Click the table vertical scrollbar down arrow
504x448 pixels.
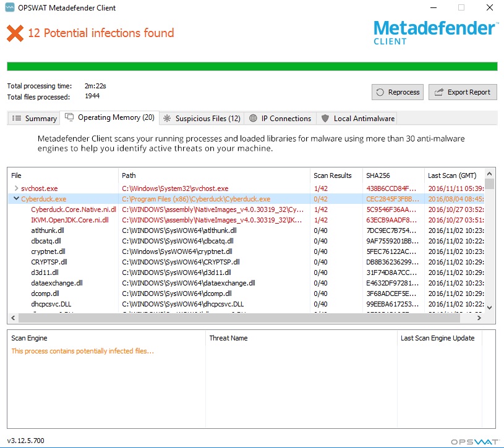(490, 307)
